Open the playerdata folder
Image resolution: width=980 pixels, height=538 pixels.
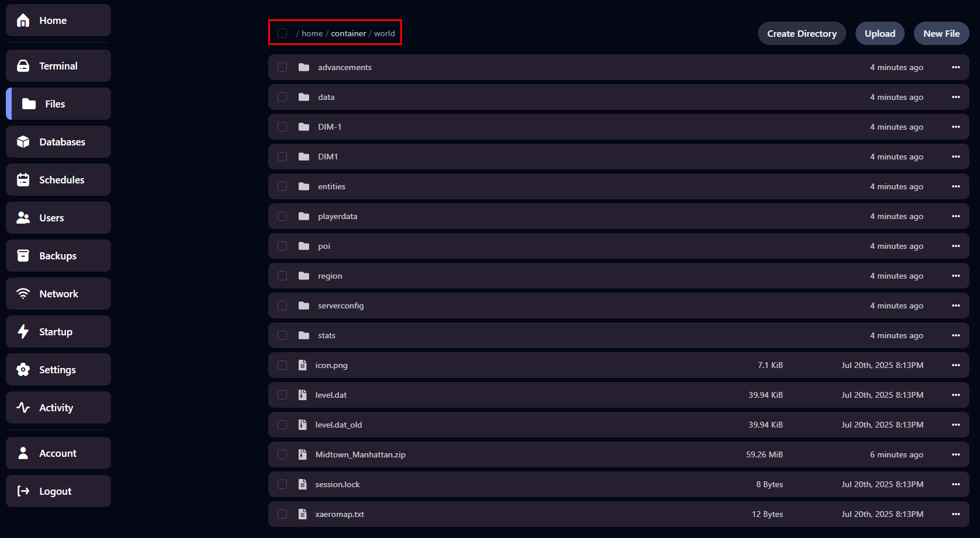click(x=337, y=216)
